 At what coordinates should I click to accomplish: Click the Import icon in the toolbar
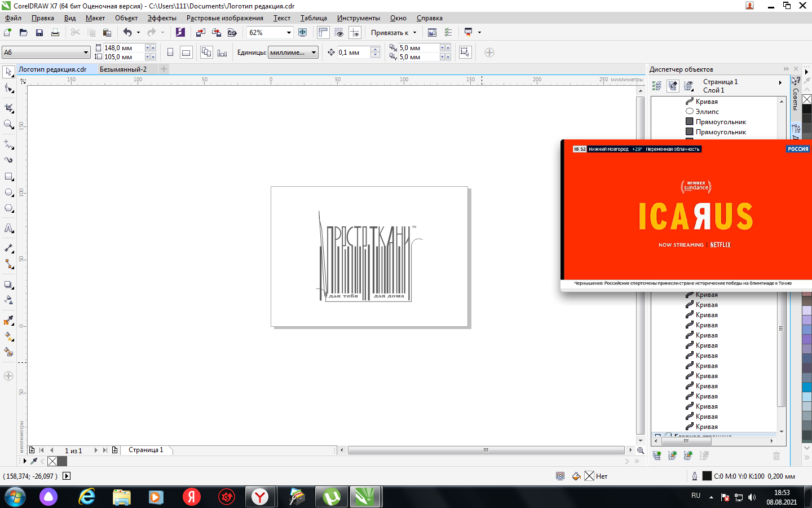(200, 32)
